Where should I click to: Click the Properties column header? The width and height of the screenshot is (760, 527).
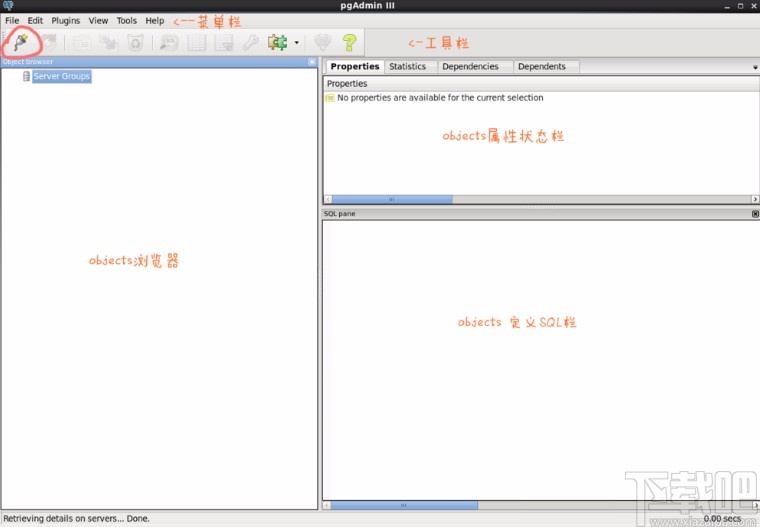[541, 83]
